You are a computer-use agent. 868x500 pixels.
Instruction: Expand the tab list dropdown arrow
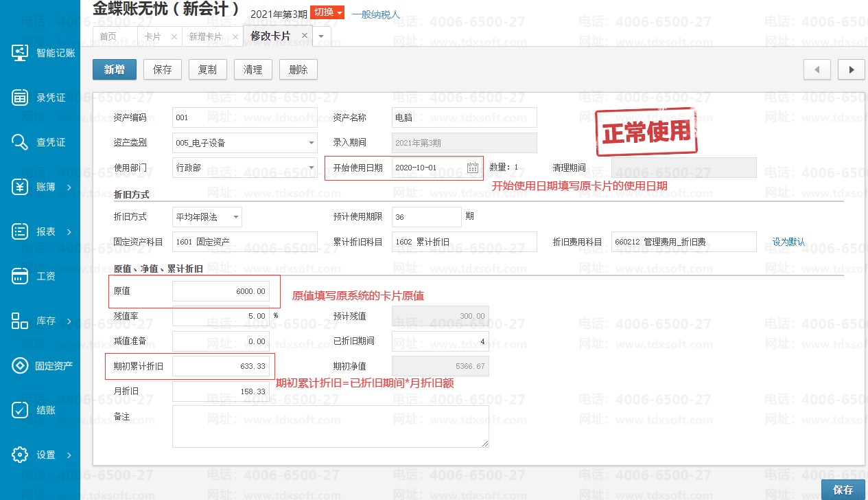tap(322, 36)
